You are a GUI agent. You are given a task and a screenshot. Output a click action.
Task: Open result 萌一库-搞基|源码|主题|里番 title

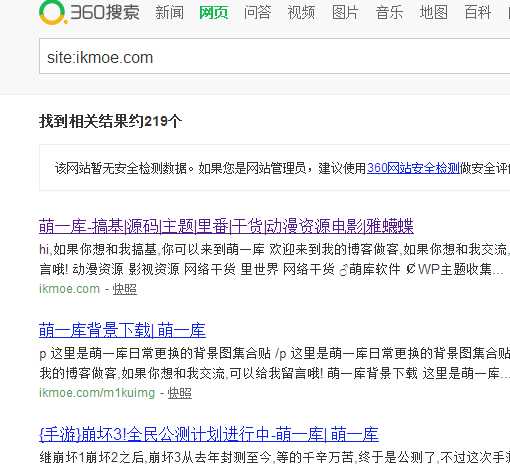(226, 226)
